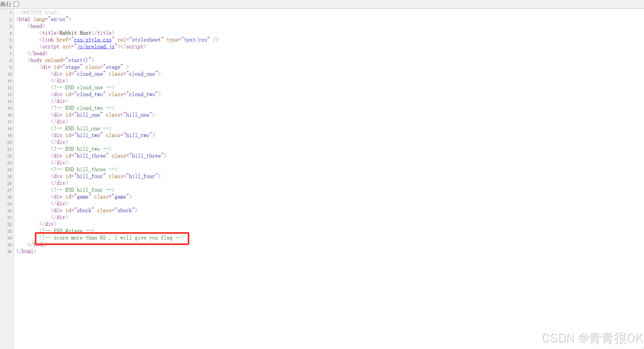Click div id="hill_one" line
Viewport: 644px width, 349px height.
(x=103, y=115)
